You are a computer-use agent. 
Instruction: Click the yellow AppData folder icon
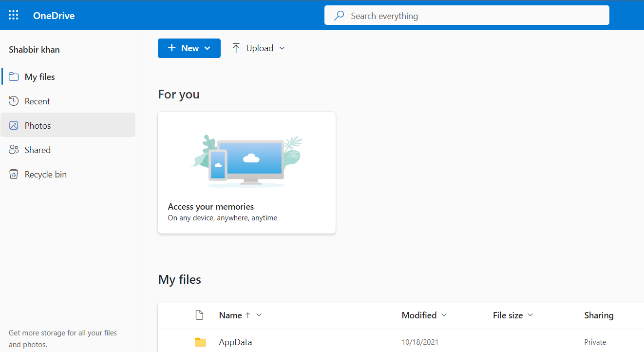pyautogui.click(x=200, y=342)
